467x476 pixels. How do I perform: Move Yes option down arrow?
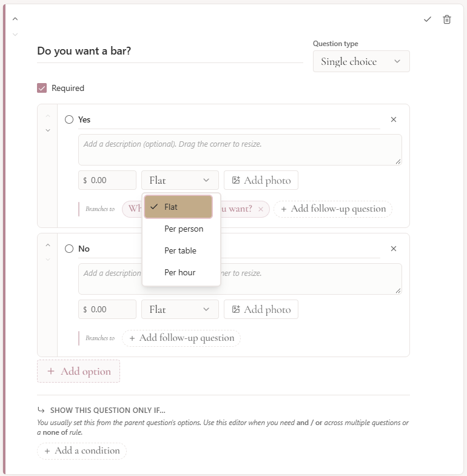(x=48, y=130)
